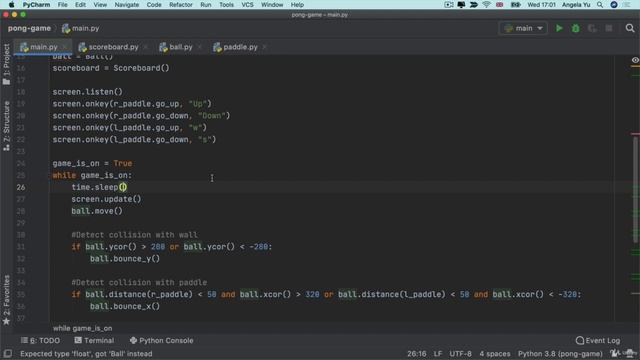Close the paddle.py tab
640x360 pixels.
(264, 47)
